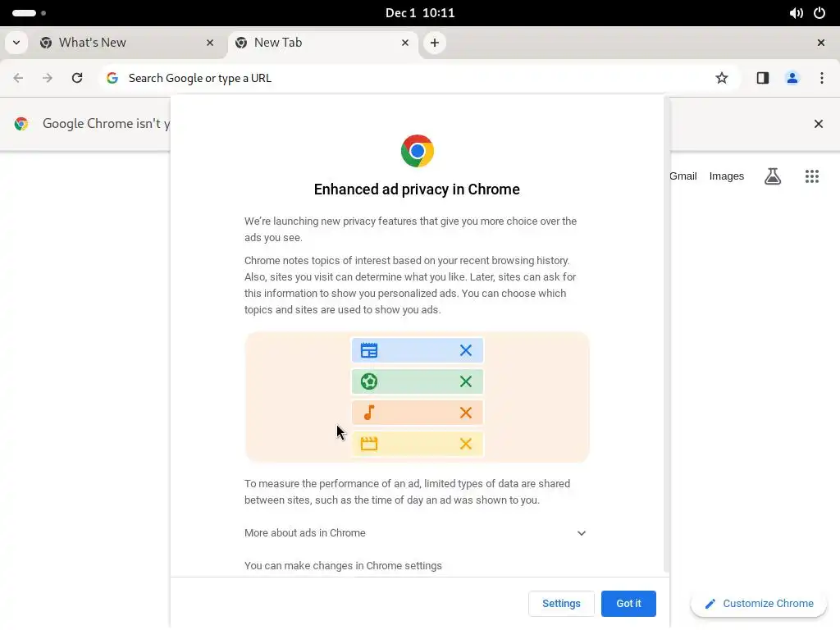
Task: Click the Chrome logo in the dialog
Action: pos(418,151)
